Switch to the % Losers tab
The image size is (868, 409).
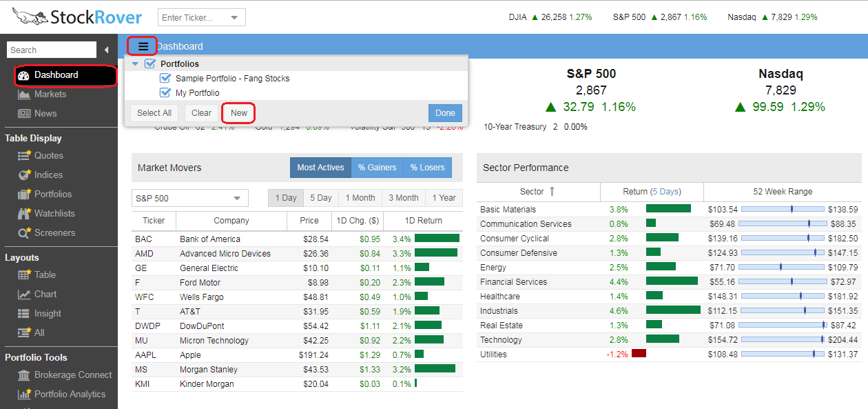(428, 168)
